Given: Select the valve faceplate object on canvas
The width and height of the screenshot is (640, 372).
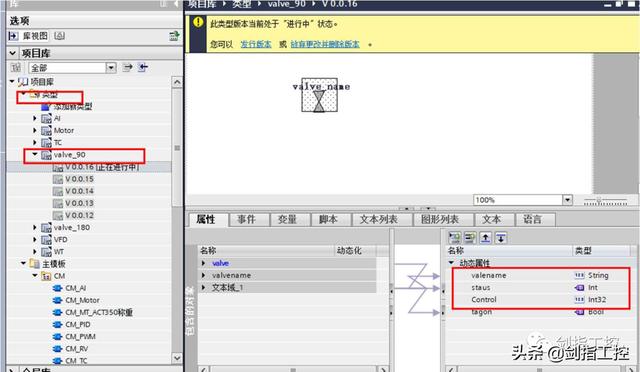Looking at the screenshot, I should click(319, 95).
